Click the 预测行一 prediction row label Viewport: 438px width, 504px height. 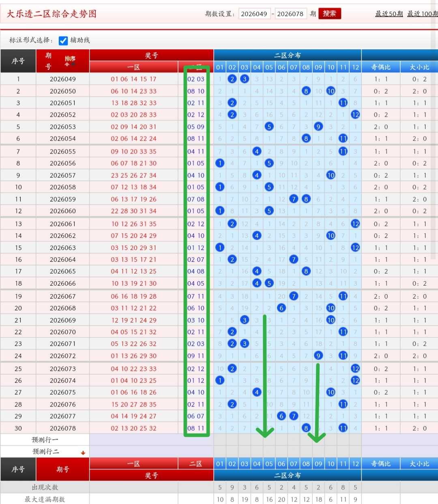(45, 440)
